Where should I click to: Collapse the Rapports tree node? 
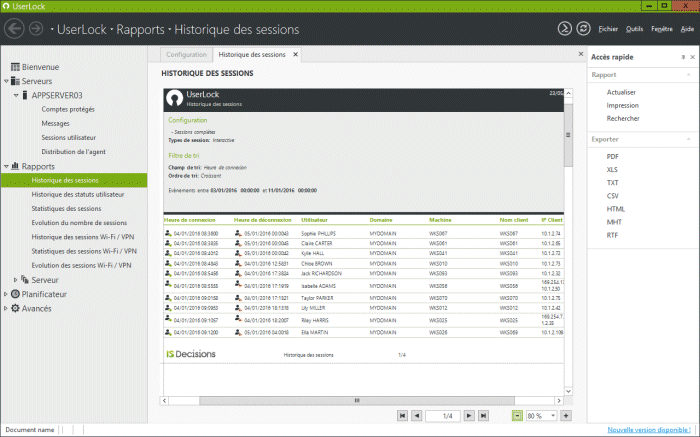(x=6, y=166)
